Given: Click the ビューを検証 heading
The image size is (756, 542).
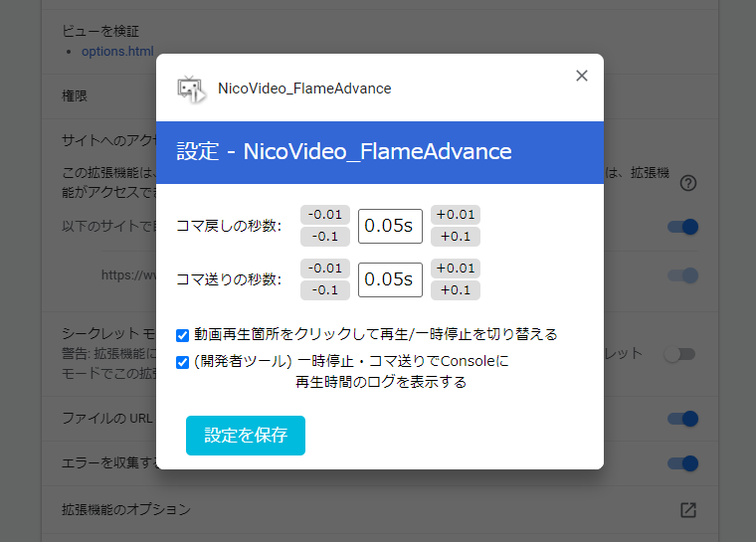Looking at the screenshot, I should [100, 32].
